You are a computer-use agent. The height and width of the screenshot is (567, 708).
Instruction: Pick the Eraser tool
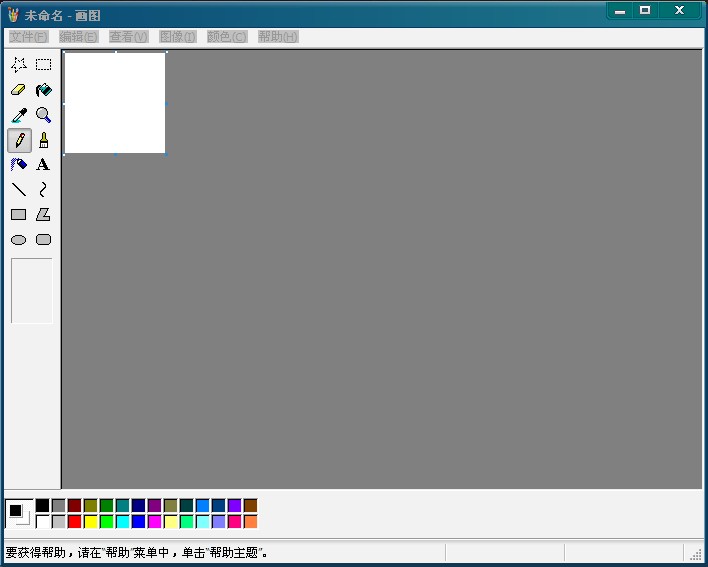(x=19, y=90)
